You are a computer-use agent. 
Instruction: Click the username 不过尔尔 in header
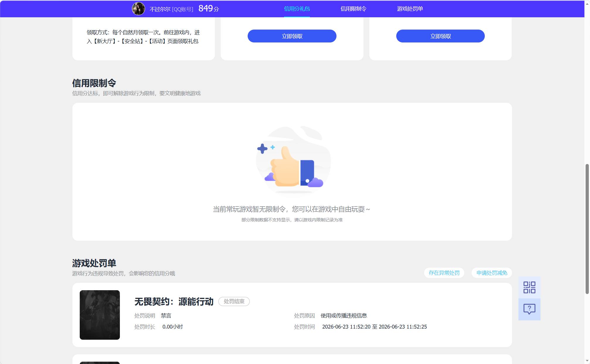[160, 9]
